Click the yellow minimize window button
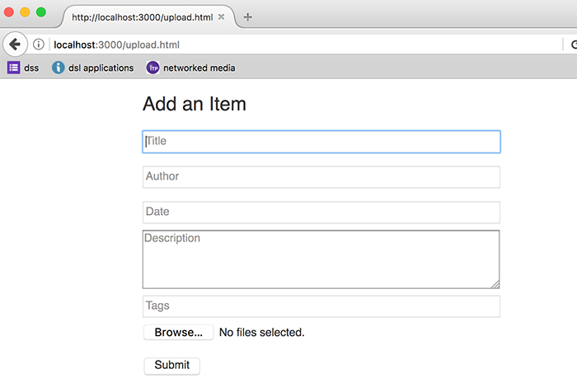Image resolution: width=577 pixels, height=392 pixels. point(25,12)
